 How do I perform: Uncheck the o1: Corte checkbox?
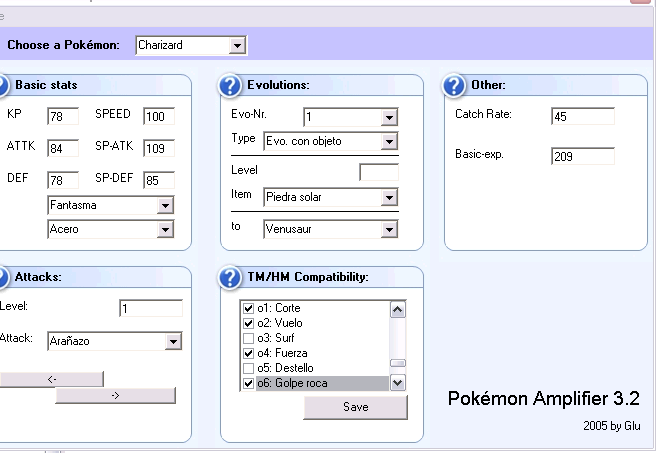click(249, 308)
